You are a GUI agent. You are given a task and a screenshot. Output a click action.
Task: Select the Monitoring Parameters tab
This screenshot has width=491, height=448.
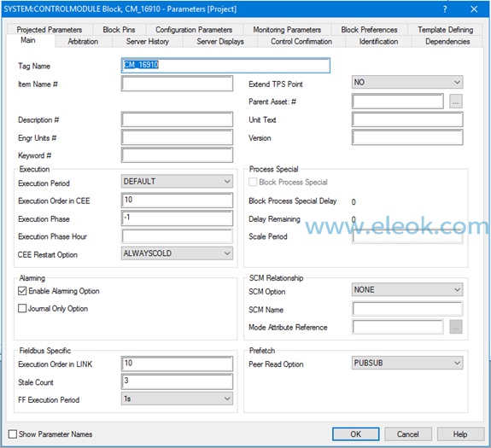[x=287, y=30]
